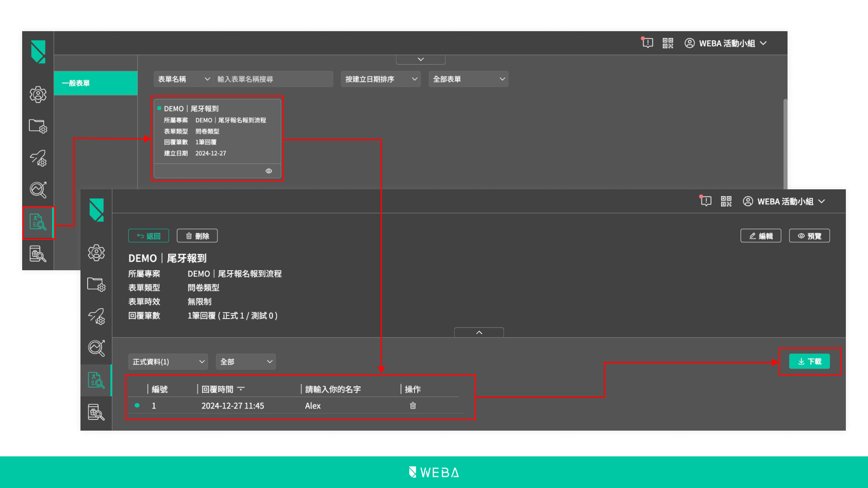Screen dimensions: 868x488
Task: Select the analytics magnifier icon in lower sidebar
Action: click(x=96, y=348)
